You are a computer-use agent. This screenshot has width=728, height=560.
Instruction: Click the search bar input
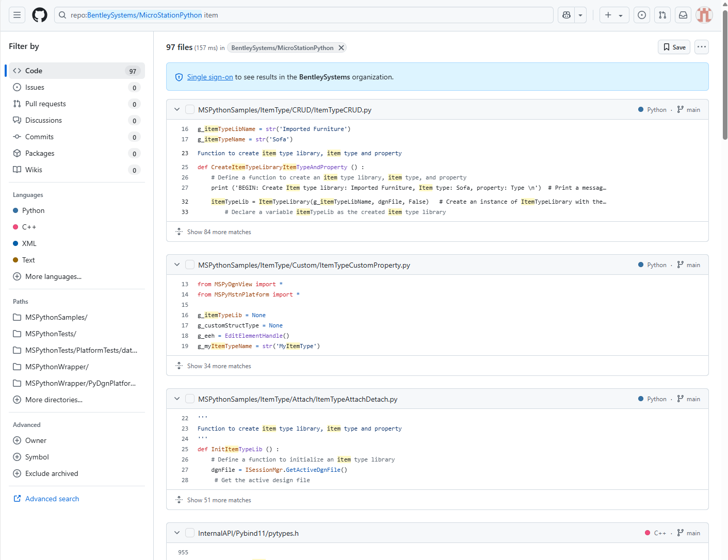point(304,15)
